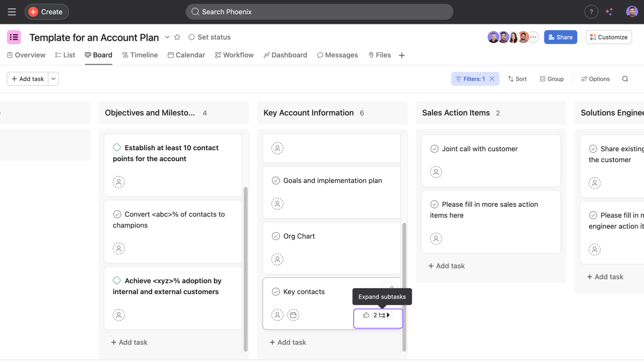Complete Goals and implementation plan task
The height and width of the screenshot is (361, 644).
276,180
